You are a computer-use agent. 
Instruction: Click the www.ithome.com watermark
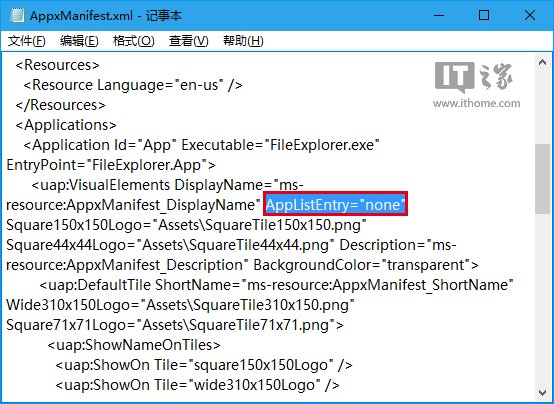(x=476, y=103)
